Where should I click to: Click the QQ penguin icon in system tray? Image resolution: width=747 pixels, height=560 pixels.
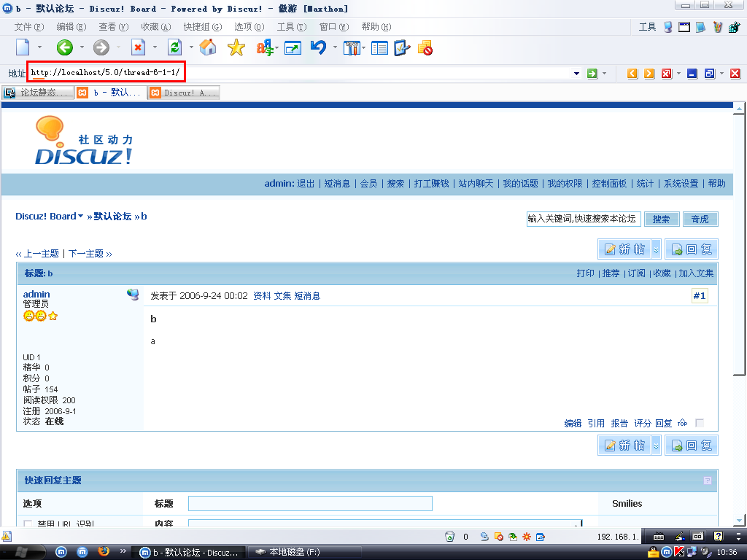653,552
